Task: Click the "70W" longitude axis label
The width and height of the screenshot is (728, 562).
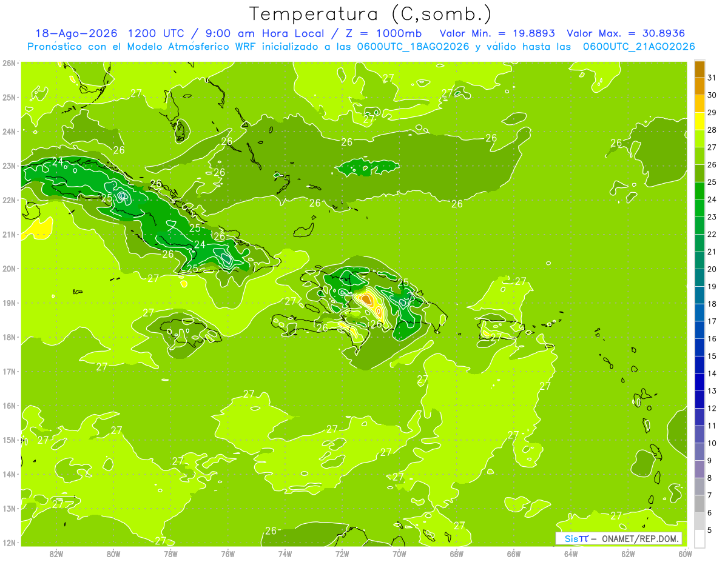Action: point(399,553)
